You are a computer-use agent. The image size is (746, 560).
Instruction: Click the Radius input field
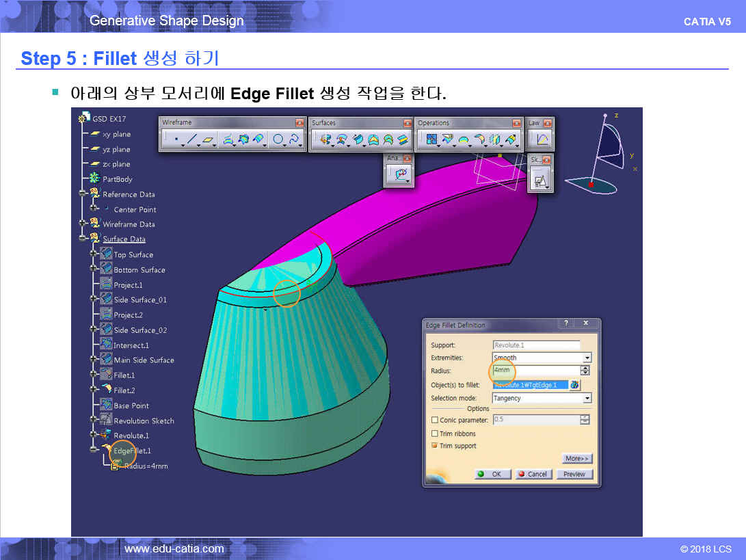pos(535,371)
